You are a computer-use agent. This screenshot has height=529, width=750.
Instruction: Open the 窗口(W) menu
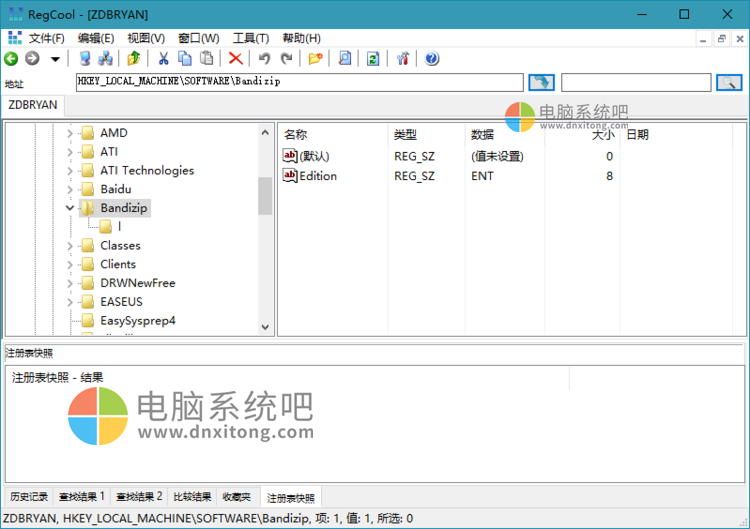click(x=199, y=38)
